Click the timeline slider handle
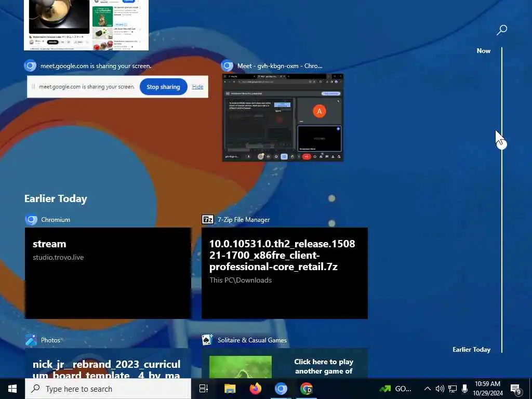 click(x=502, y=144)
